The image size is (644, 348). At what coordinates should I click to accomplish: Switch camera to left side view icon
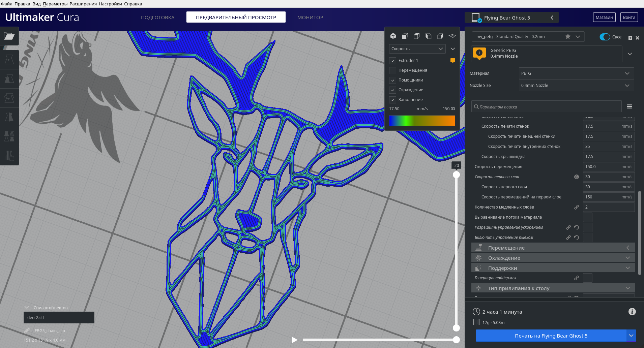(x=429, y=36)
